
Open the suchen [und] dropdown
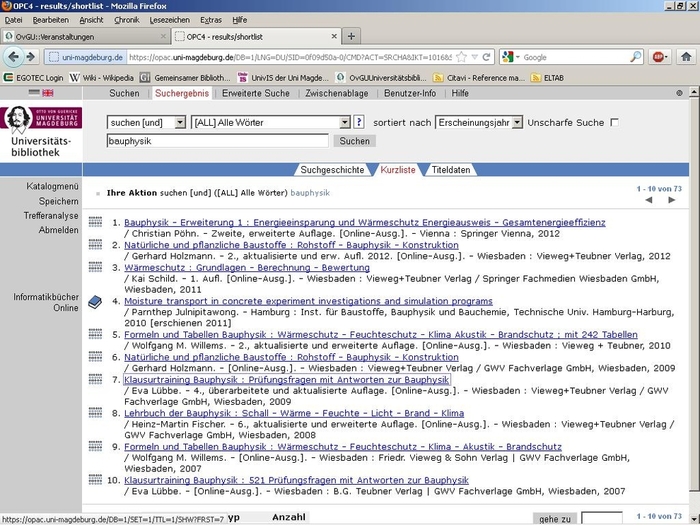pyautogui.click(x=146, y=122)
